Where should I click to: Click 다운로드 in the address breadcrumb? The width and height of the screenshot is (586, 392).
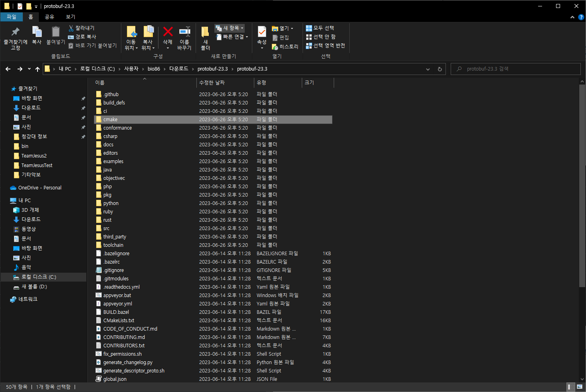coord(178,69)
